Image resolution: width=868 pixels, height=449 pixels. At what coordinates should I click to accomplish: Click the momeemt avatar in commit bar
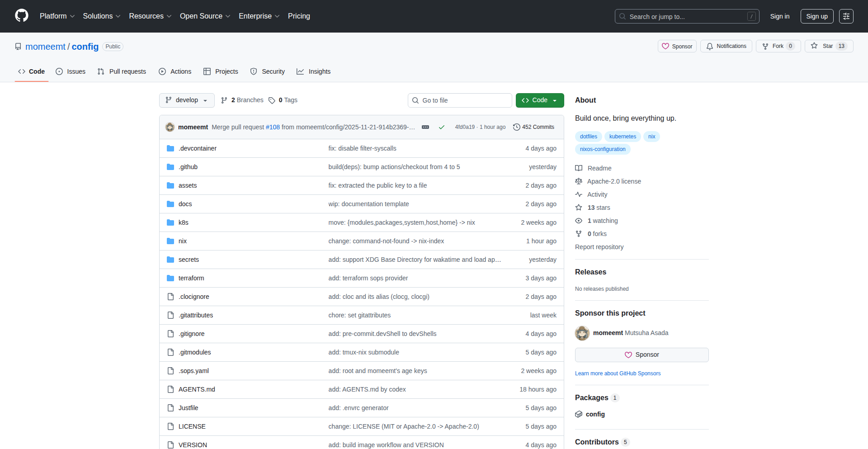click(170, 127)
